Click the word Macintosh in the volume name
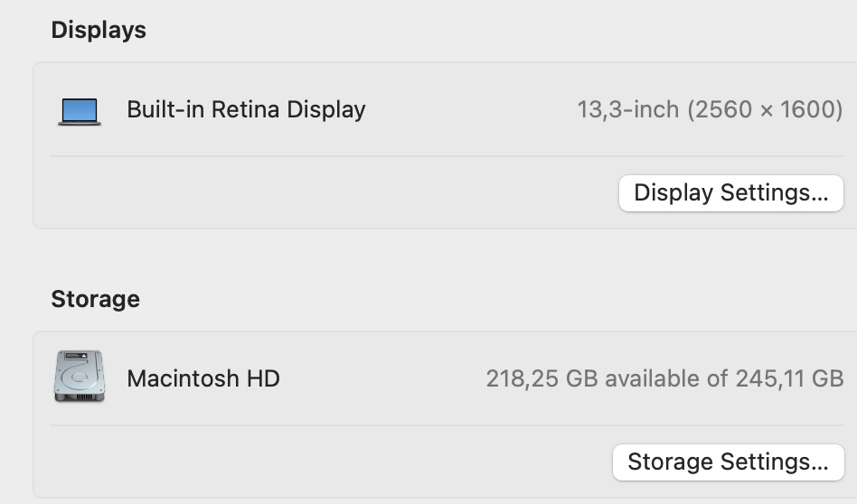 tap(184, 378)
